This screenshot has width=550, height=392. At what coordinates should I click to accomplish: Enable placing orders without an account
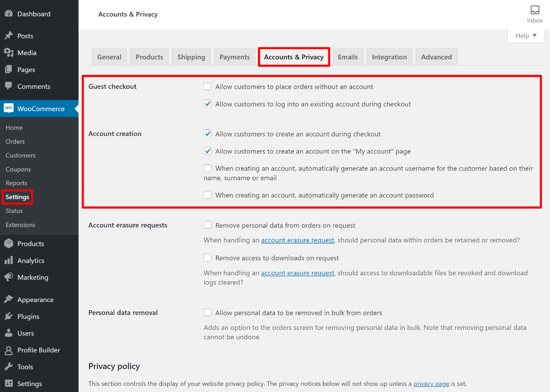208,87
